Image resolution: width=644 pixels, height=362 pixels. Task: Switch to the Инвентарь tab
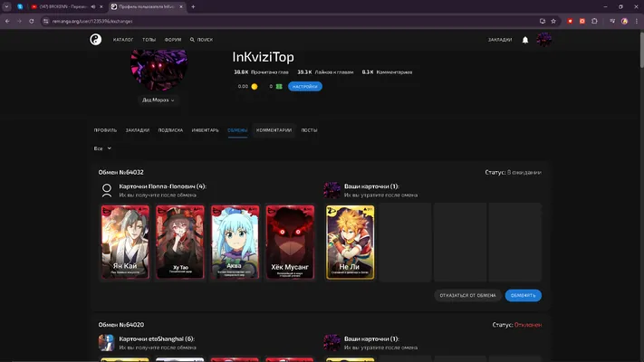pyautogui.click(x=205, y=130)
